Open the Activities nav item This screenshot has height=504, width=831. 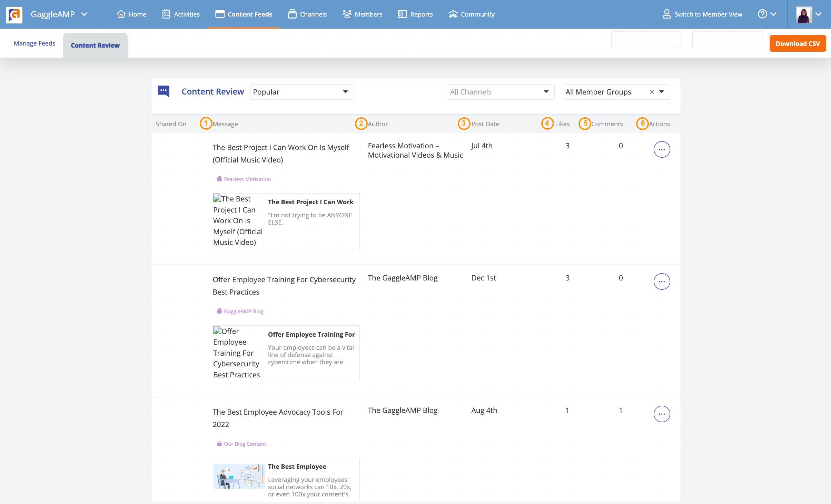coord(181,14)
